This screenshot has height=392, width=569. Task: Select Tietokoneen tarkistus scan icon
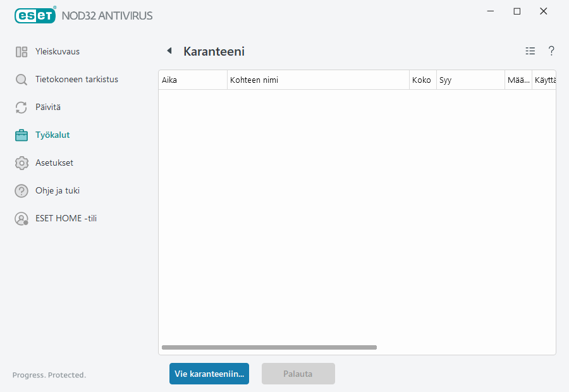click(22, 79)
